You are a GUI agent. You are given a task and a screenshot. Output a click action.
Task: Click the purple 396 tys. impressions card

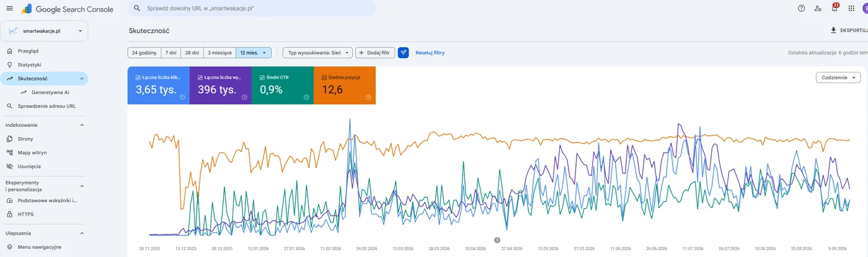coord(221,85)
